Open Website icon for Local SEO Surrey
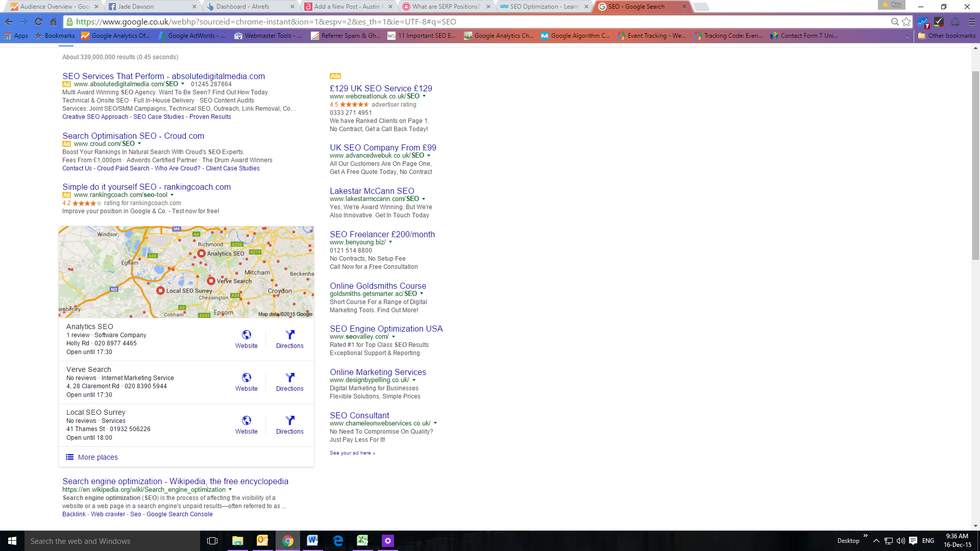This screenshot has height=551, width=980. (x=247, y=420)
